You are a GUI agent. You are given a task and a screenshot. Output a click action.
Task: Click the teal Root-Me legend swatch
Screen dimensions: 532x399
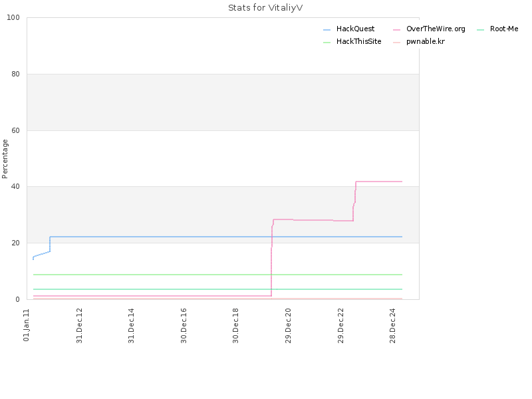480,30
